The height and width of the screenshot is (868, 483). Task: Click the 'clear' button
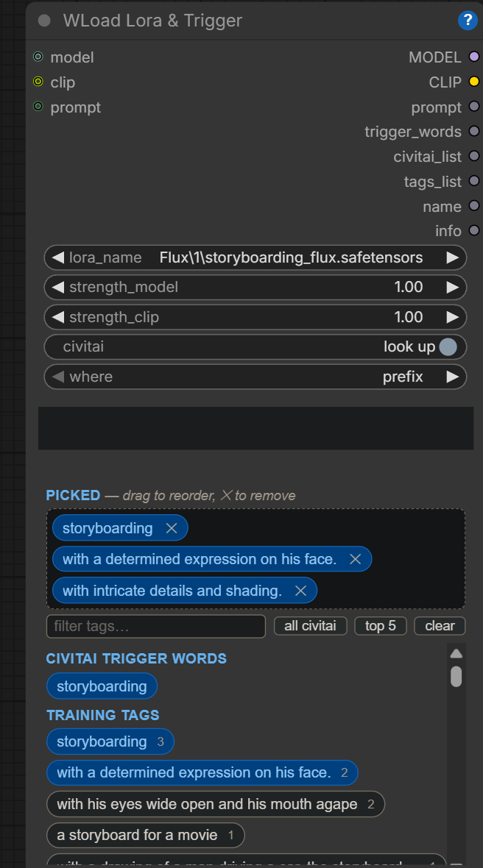point(440,626)
